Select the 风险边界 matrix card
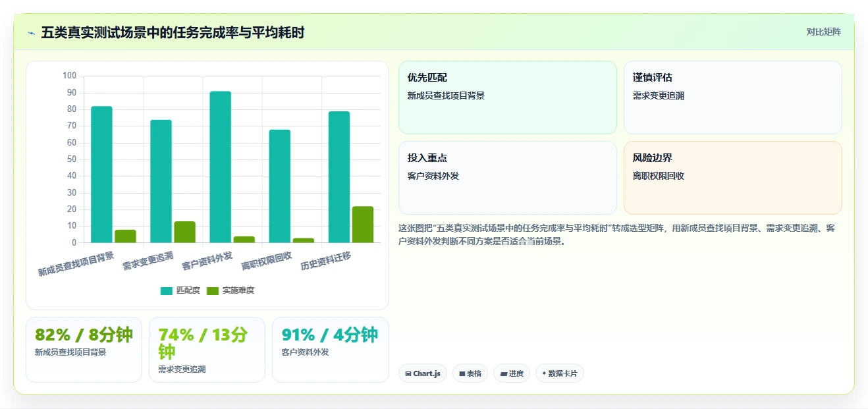This screenshot has height=409, width=868. (x=733, y=178)
